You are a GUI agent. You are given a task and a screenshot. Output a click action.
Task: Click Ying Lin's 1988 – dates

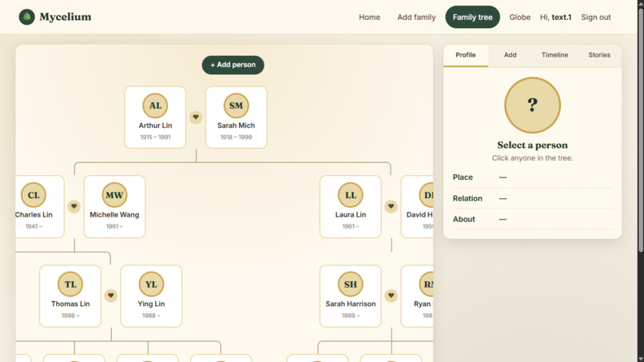(x=151, y=316)
